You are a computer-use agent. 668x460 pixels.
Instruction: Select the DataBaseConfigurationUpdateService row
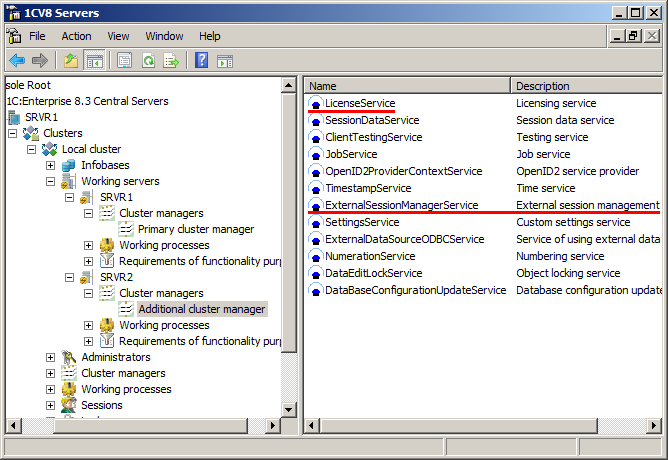coord(484,290)
